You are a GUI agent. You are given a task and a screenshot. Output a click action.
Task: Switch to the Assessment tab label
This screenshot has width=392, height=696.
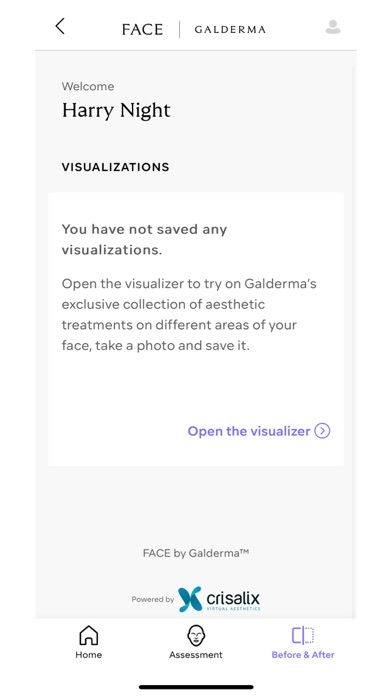click(195, 655)
